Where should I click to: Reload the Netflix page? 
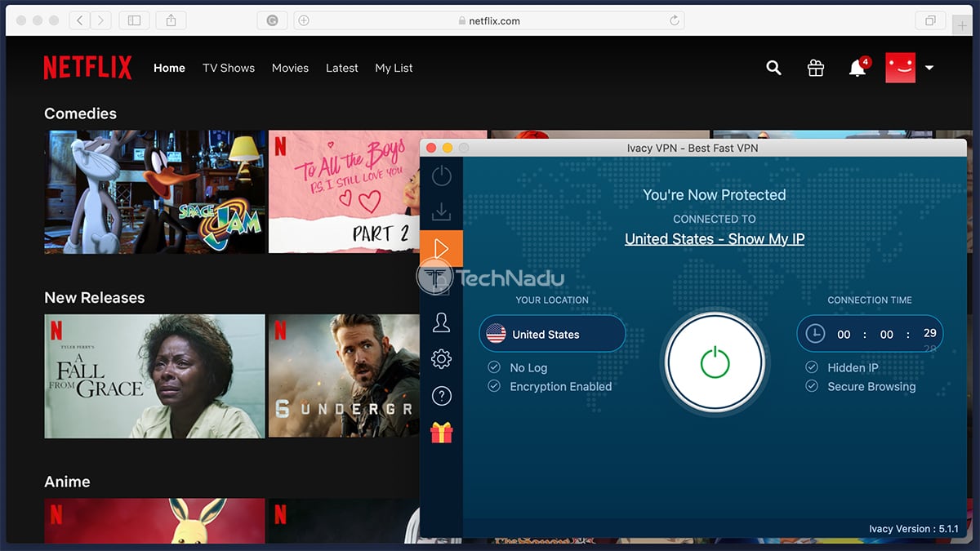click(x=675, y=20)
